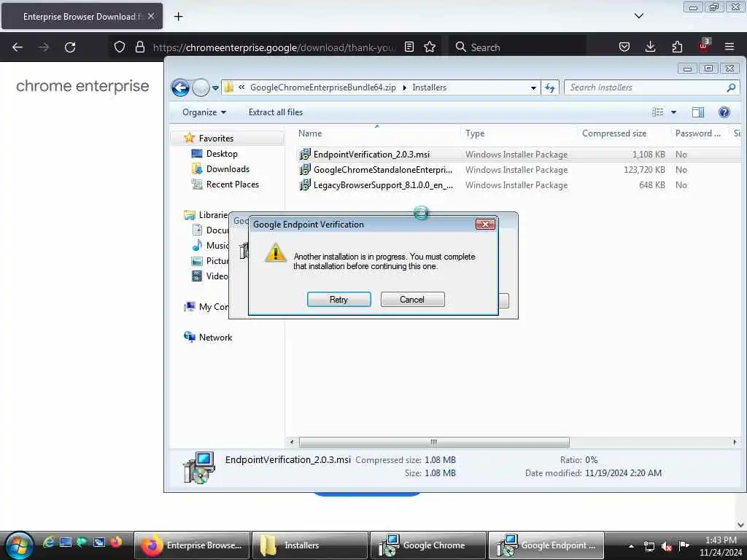The image size is (747, 560).
Task: Click the Search Installers field
Action: [x=646, y=87]
